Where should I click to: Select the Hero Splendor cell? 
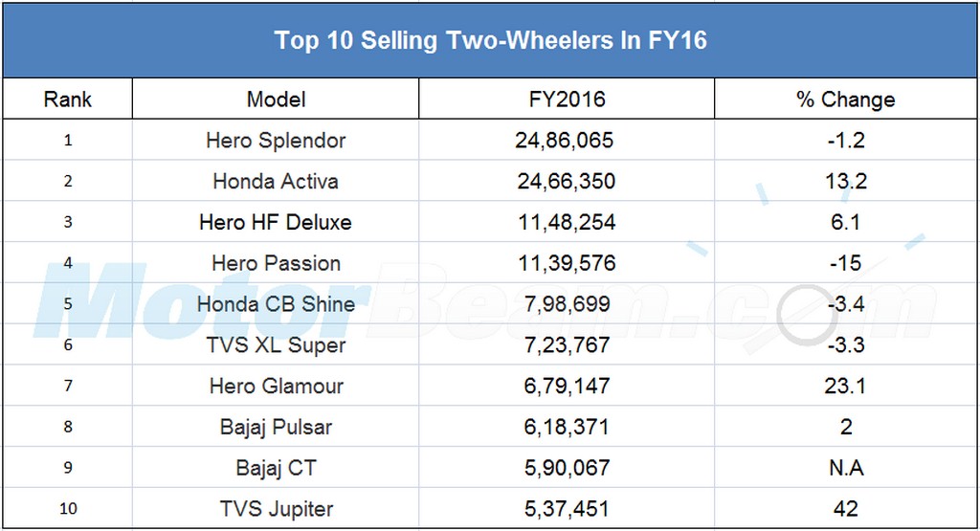[x=276, y=141]
